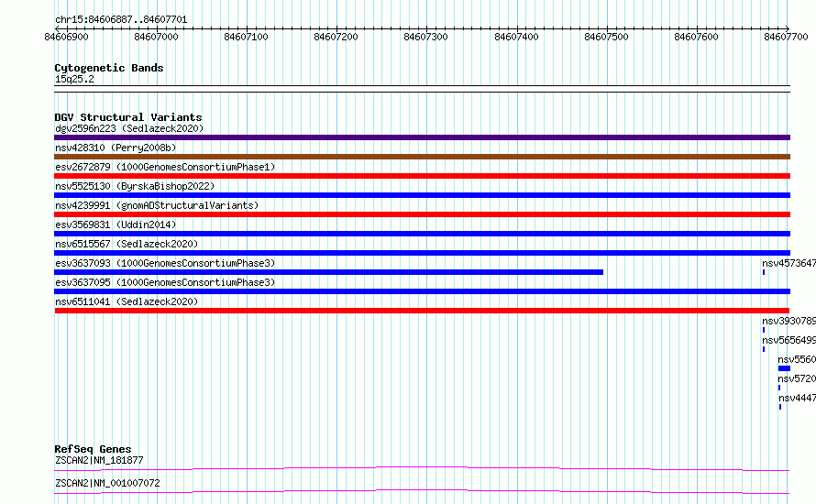Select the DGV Structural Variants track title
The width and height of the screenshot is (816, 504).
pyautogui.click(x=128, y=117)
